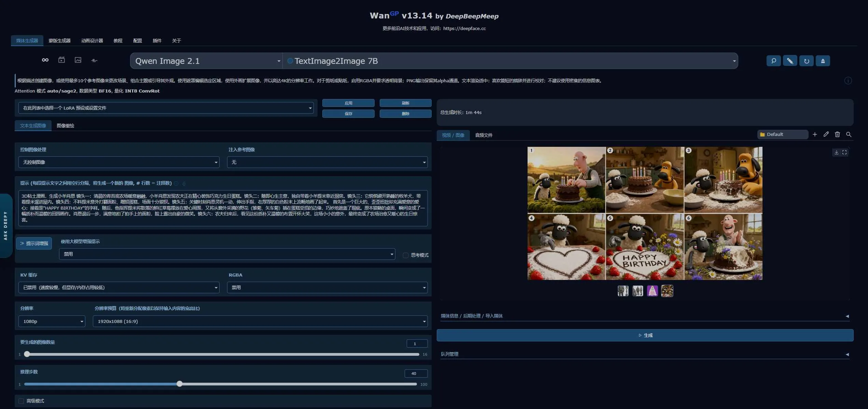Image resolution: width=868 pixels, height=409 pixels.
Task: Expand 媒体信息 / 后期处理 / 导入媒体 section
Action: tap(645, 316)
